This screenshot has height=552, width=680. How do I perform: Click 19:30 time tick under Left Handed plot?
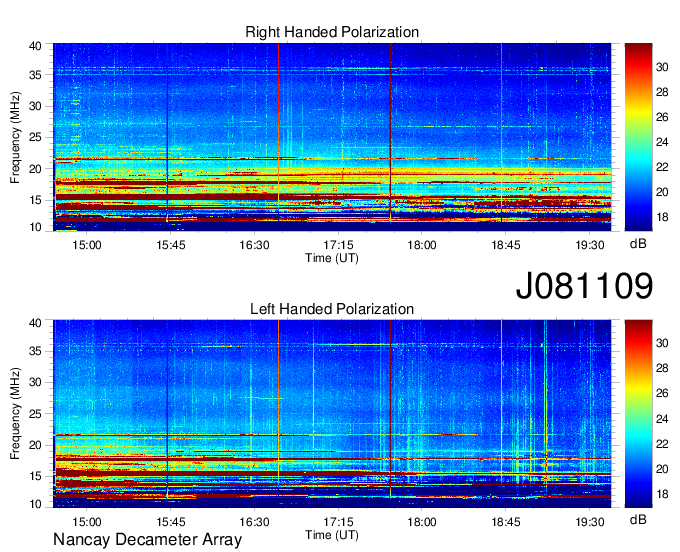point(590,522)
